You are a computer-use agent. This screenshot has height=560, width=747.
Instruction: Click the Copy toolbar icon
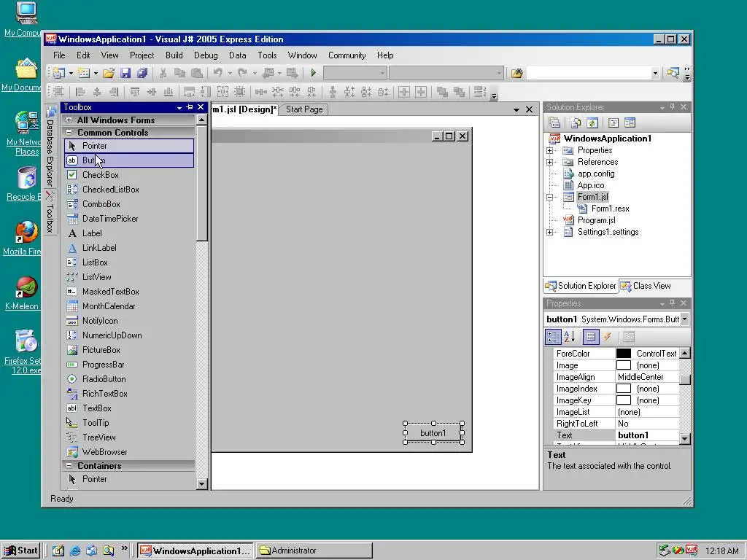179,73
